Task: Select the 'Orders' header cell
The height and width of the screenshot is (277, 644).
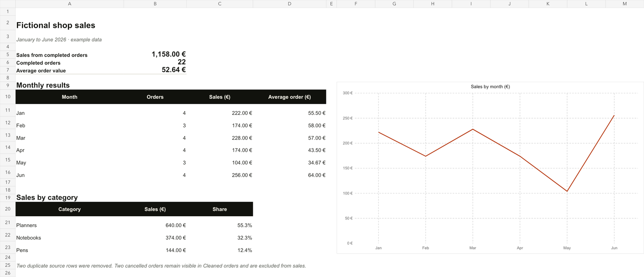Action: [155, 97]
